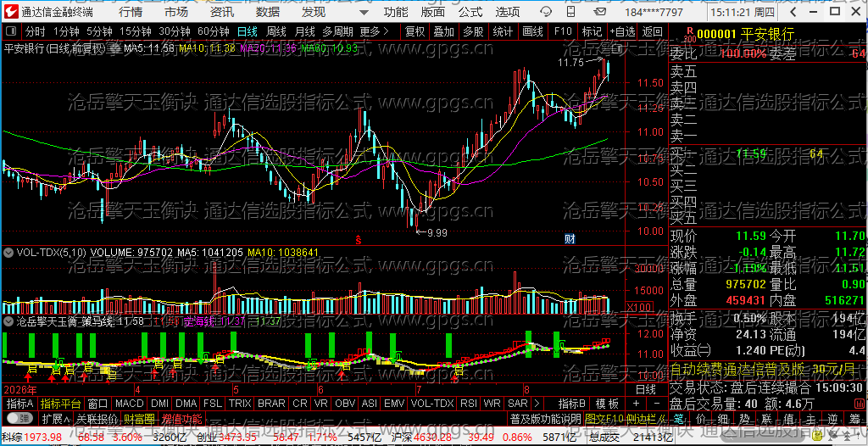Open the 价 price distribution view
Image resolution: width=868 pixels, height=446 pixels.
coord(701,418)
